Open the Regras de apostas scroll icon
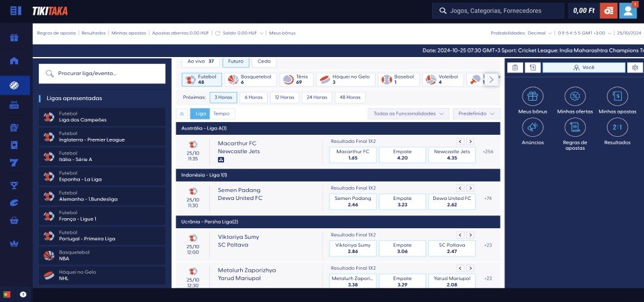Screen dimensions: 644x302 click(575, 128)
